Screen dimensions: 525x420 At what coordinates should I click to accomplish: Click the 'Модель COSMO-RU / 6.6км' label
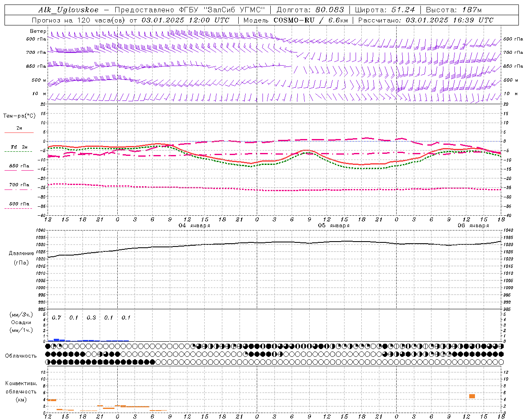(295, 20)
